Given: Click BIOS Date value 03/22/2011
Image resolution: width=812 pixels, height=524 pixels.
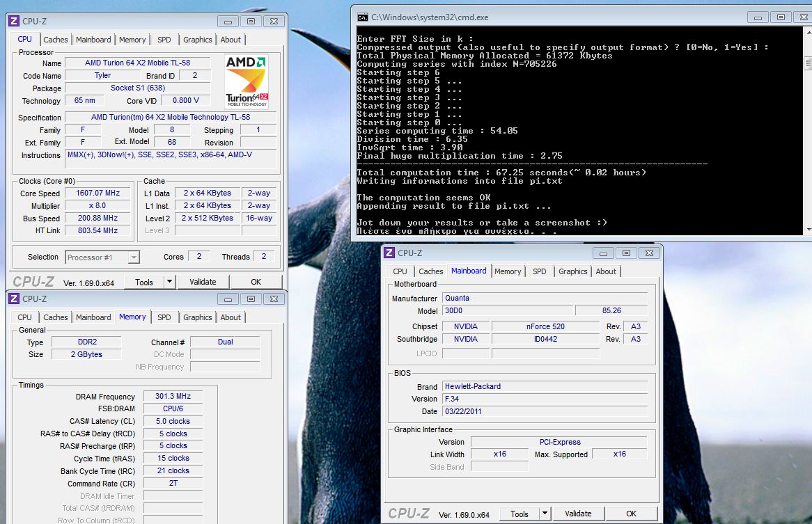Looking at the screenshot, I should [x=545, y=412].
